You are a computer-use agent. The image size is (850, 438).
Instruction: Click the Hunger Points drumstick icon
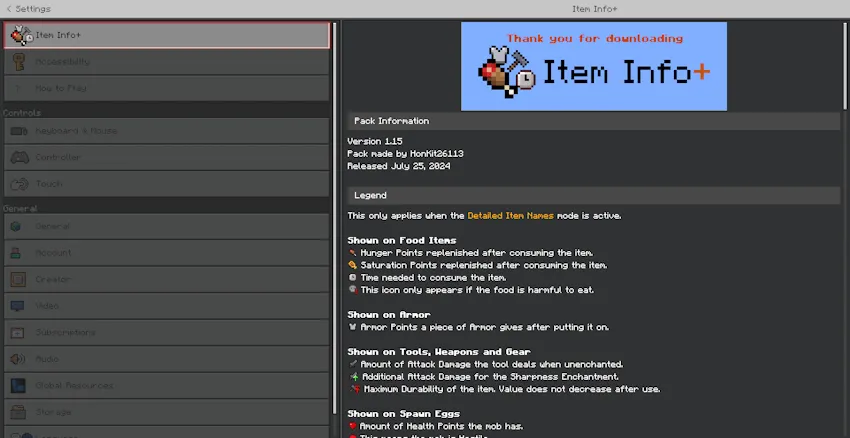[x=352, y=253]
